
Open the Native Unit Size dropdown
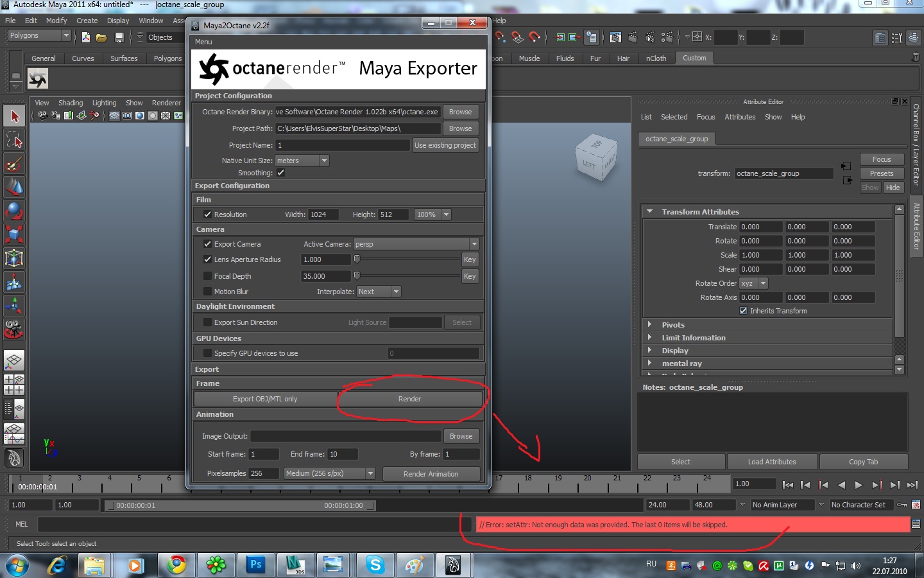[302, 161]
